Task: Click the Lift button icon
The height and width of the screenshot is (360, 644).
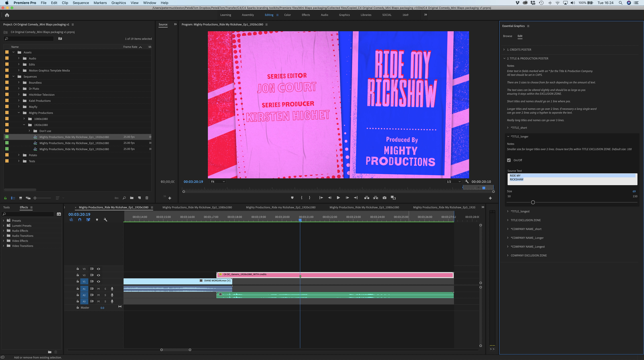Action: (367, 198)
